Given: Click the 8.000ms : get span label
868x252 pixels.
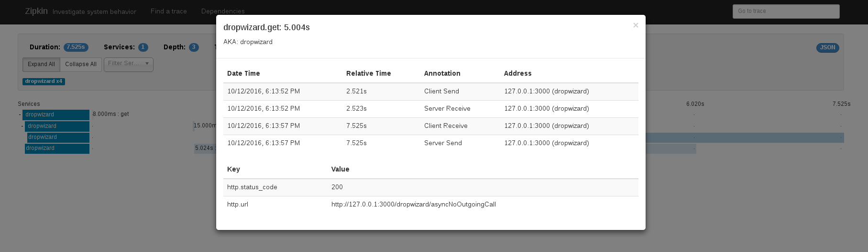Looking at the screenshot, I should (x=111, y=115).
